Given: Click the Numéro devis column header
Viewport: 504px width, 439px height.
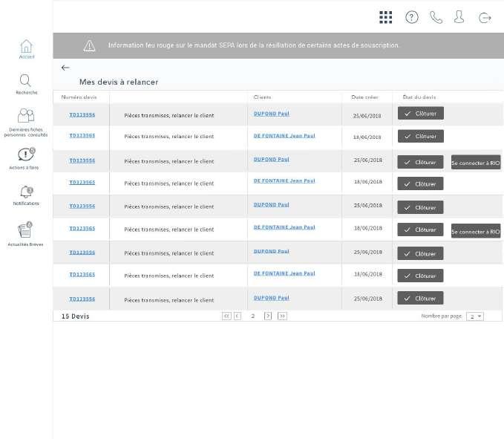Looking at the screenshot, I should coord(79,97).
